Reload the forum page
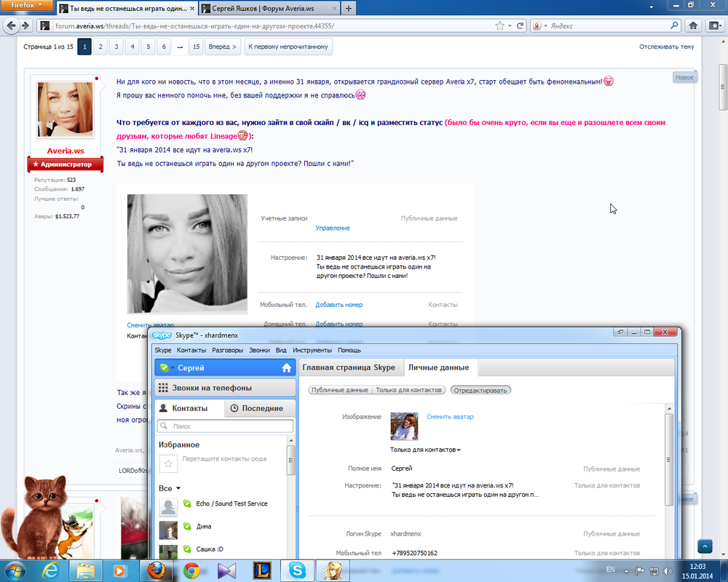 (520, 25)
